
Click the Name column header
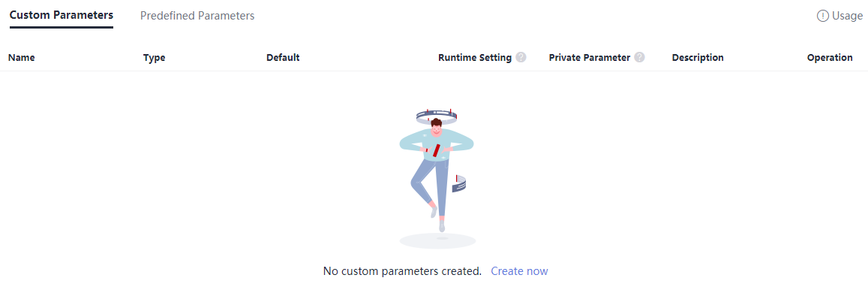[x=22, y=58]
